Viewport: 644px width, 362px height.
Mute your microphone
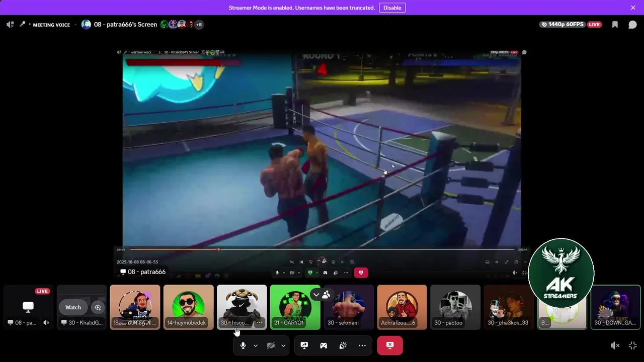243,345
